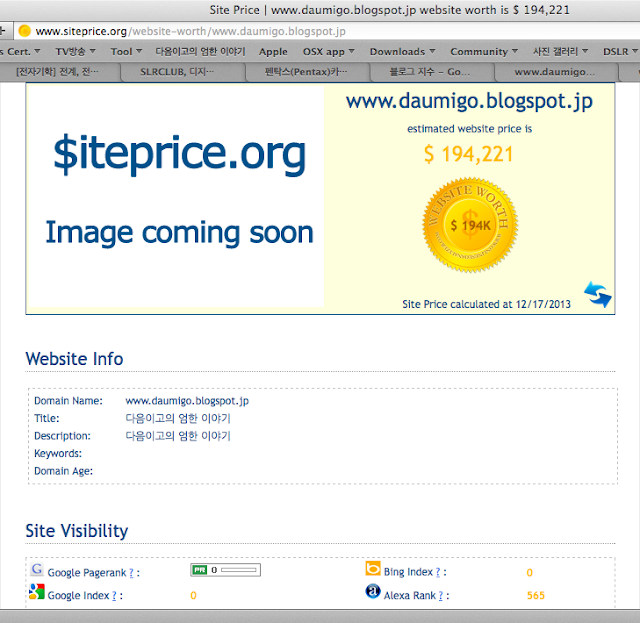Screen dimensions: 640x623
Task: Switch to the SLRCLUB tab
Action: point(183,72)
